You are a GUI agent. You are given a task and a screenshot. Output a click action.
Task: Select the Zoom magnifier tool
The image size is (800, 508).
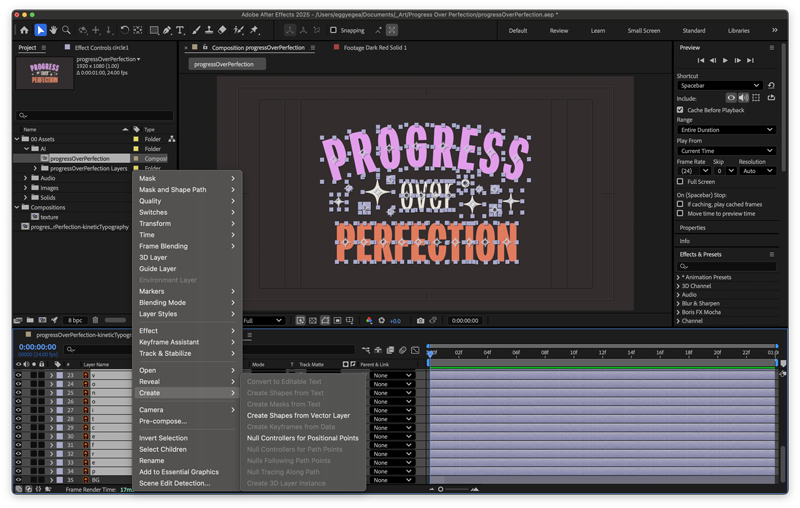(67, 30)
